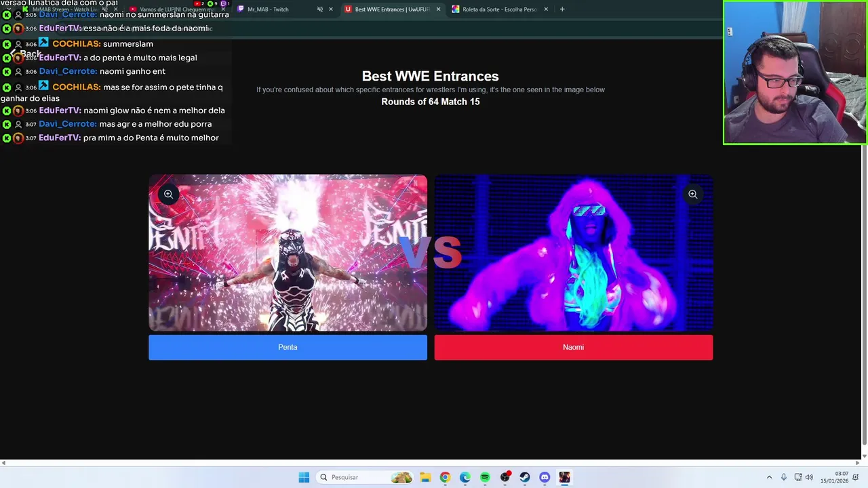
Task: Click username Davi_Cerrote saying "naomi ganho ent"
Action: tap(68, 71)
